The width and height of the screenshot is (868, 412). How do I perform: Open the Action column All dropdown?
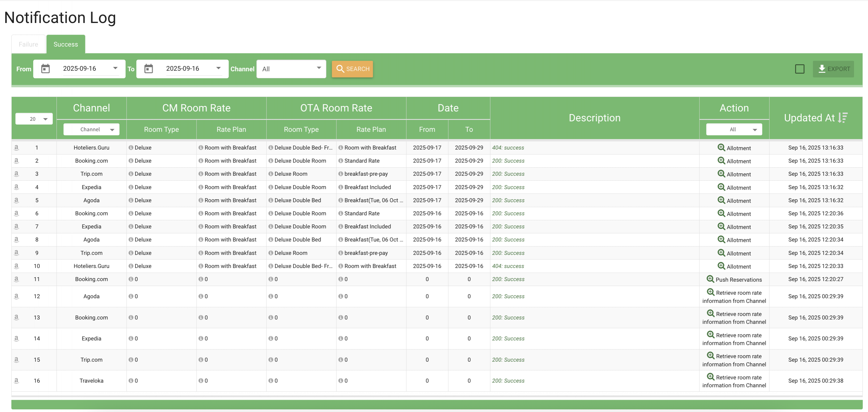[734, 129]
